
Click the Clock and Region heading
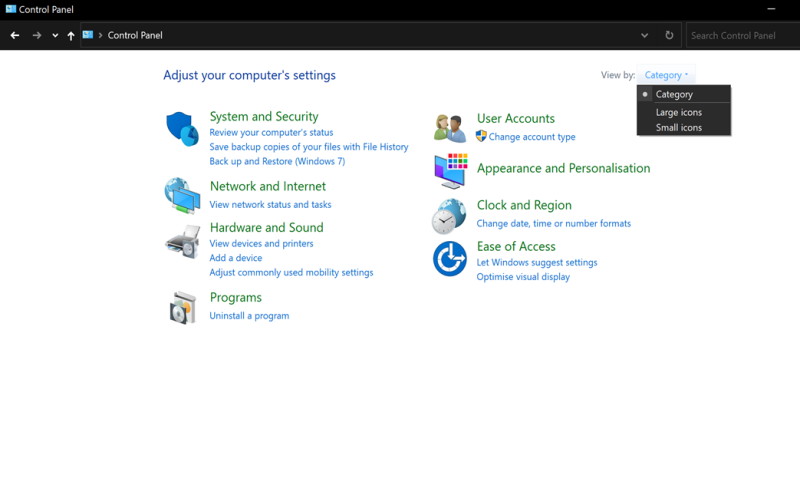[524, 205]
